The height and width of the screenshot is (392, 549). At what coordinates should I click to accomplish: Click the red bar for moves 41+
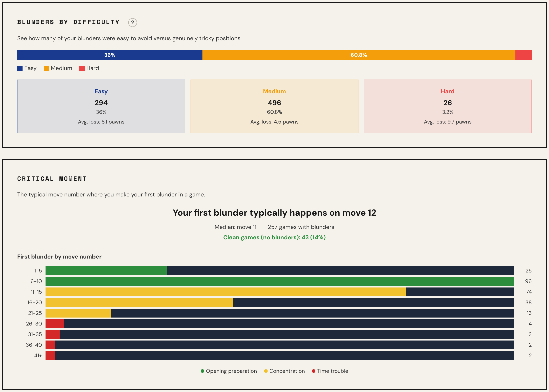pyautogui.click(x=50, y=356)
